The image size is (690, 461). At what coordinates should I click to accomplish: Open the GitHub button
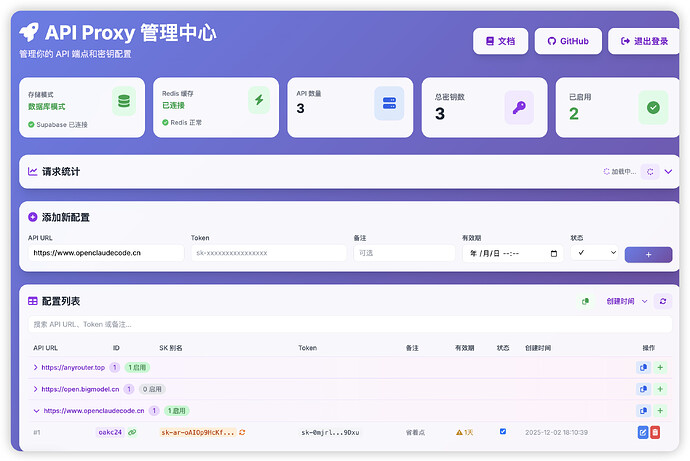(568, 41)
